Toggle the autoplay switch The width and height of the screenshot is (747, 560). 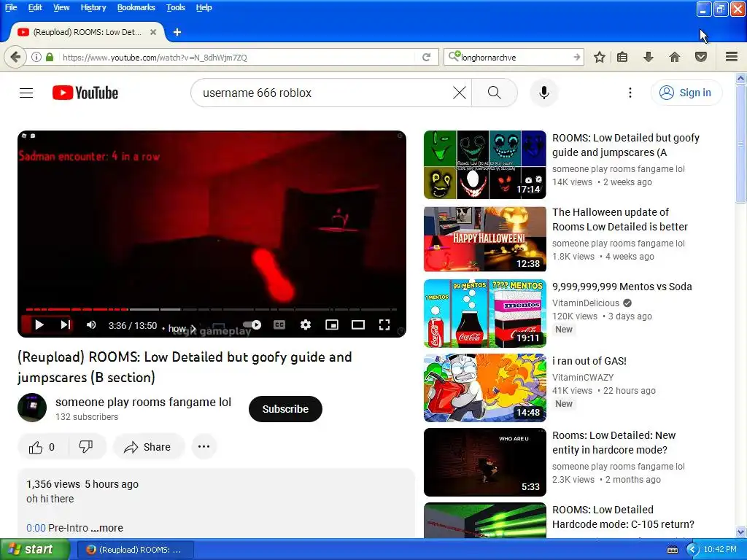(x=252, y=324)
